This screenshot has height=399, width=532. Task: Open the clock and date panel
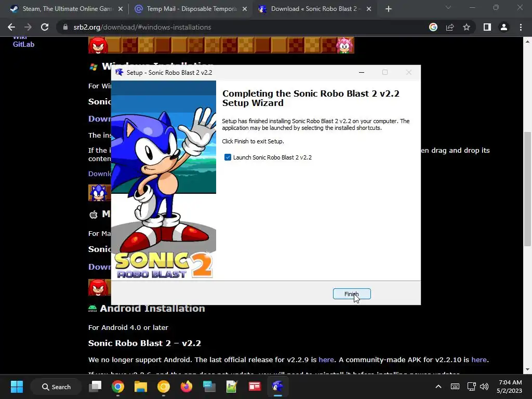(510, 387)
